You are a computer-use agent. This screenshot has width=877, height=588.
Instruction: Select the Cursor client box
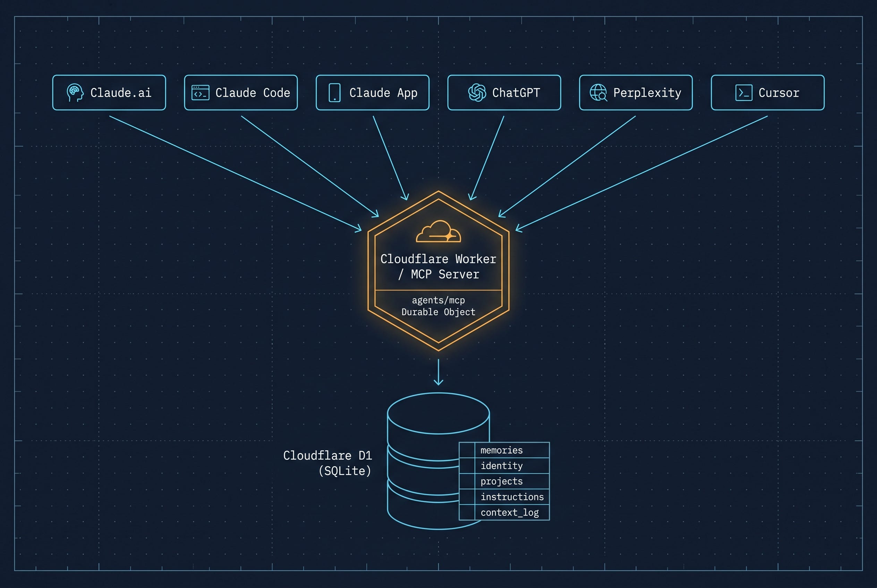(x=768, y=93)
